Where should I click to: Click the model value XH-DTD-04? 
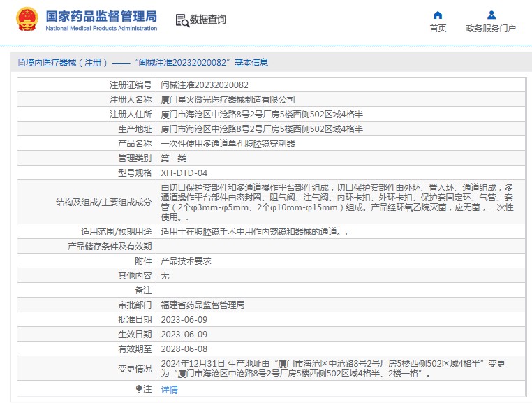point(184,173)
